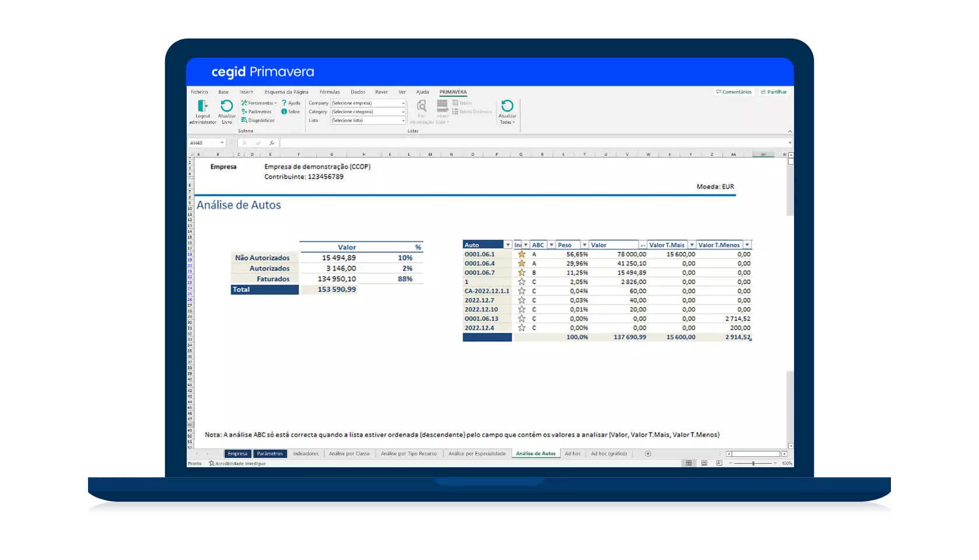The height and width of the screenshot is (560, 979).
Task: Open the Auto column filter dropdown
Action: (508, 245)
